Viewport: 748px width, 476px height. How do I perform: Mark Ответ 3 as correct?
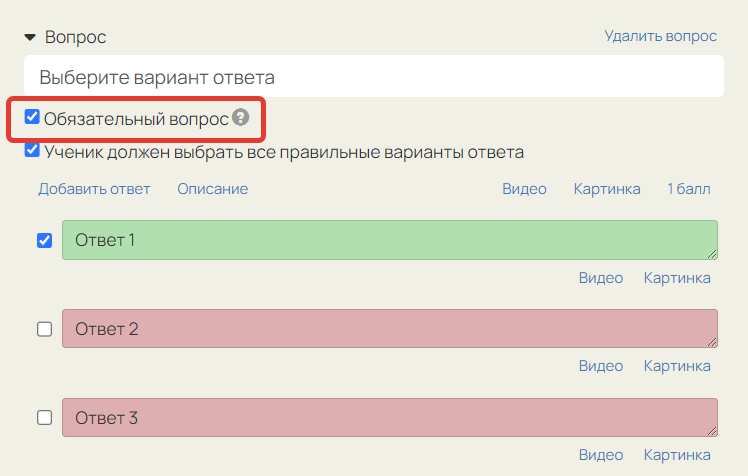[44, 418]
